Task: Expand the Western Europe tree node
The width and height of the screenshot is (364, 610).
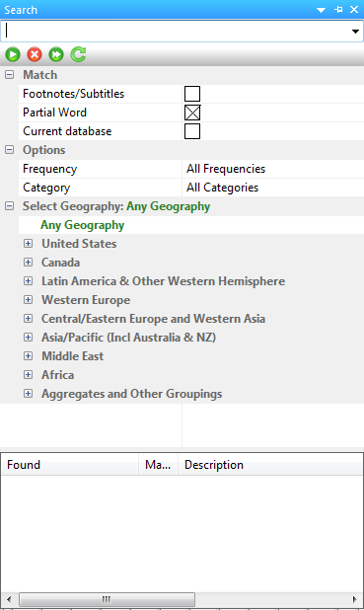Action: pyautogui.click(x=28, y=299)
